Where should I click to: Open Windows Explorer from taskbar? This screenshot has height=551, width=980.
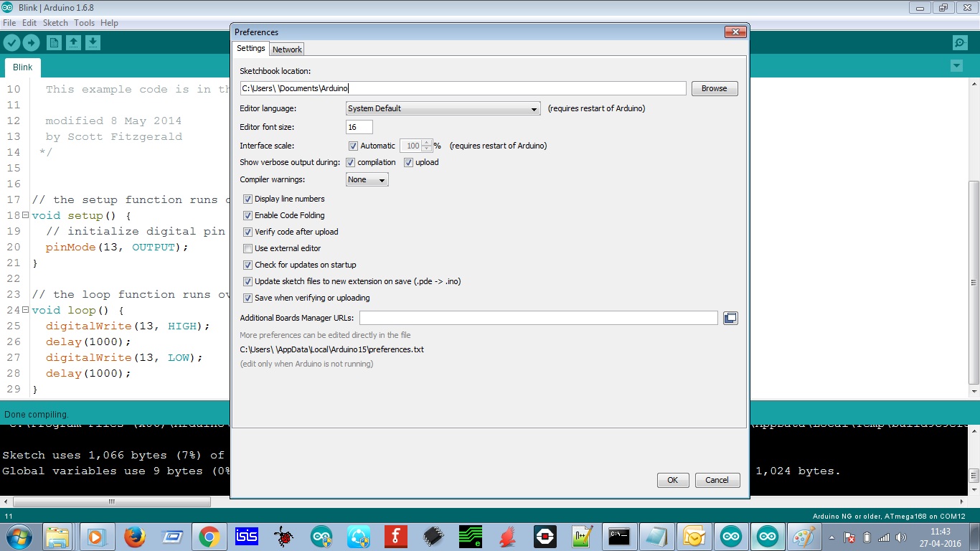(57, 537)
